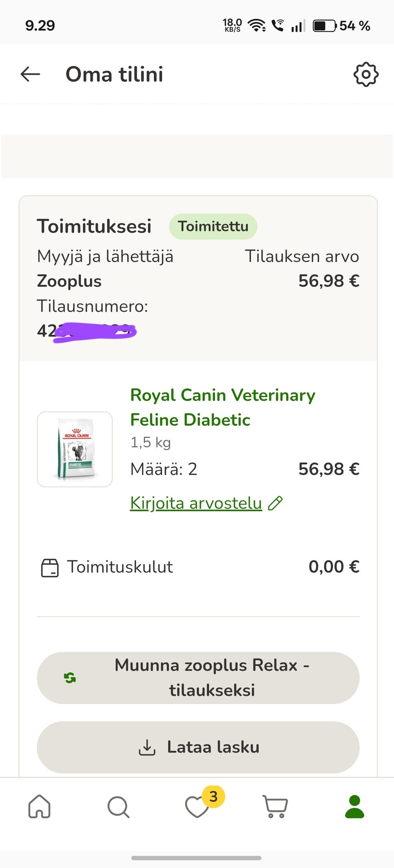Tap the Lataa lasku button
This screenshot has width=394, height=868.
[x=198, y=747]
